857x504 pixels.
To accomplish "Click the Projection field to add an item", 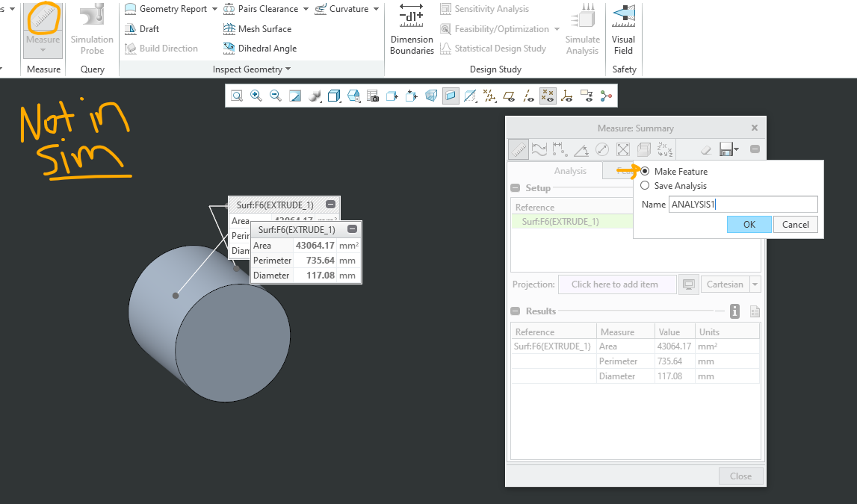I will (x=617, y=284).
